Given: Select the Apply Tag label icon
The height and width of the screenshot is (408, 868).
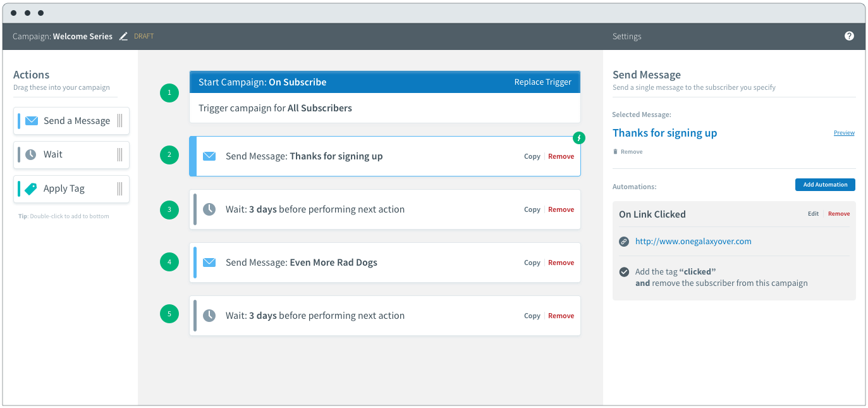Looking at the screenshot, I should pyautogui.click(x=32, y=189).
